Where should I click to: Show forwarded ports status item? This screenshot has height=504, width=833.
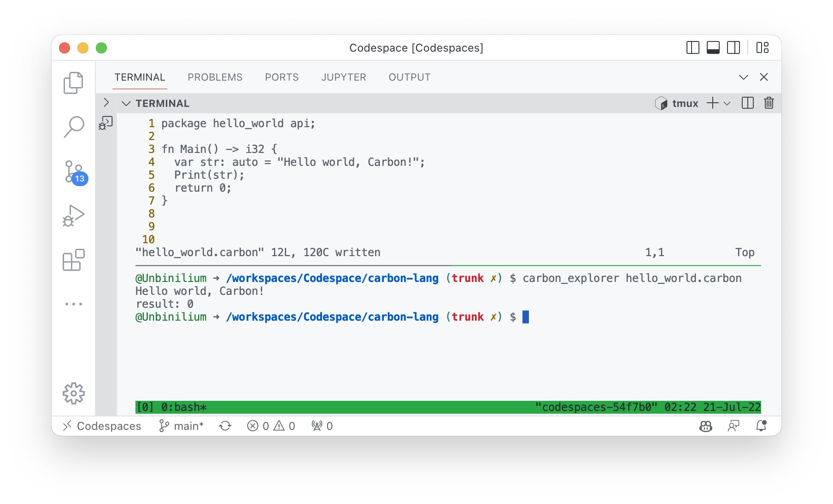[x=322, y=426]
